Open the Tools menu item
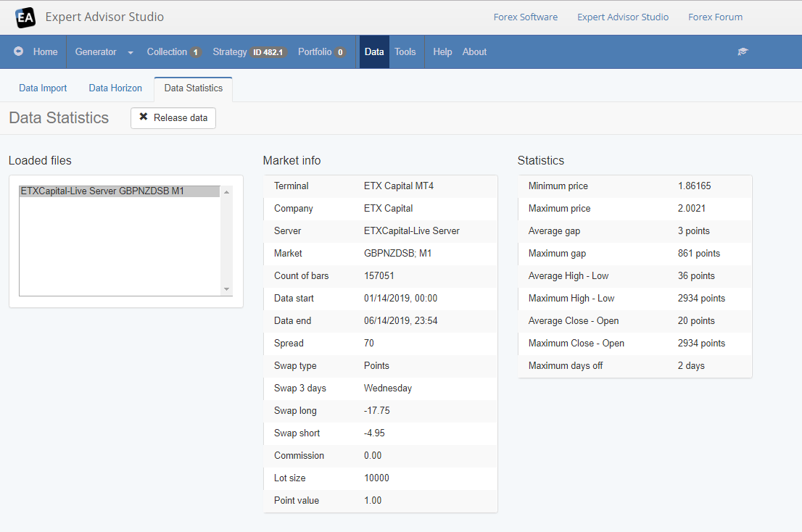The width and height of the screenshot is (802, 532). 405,51
